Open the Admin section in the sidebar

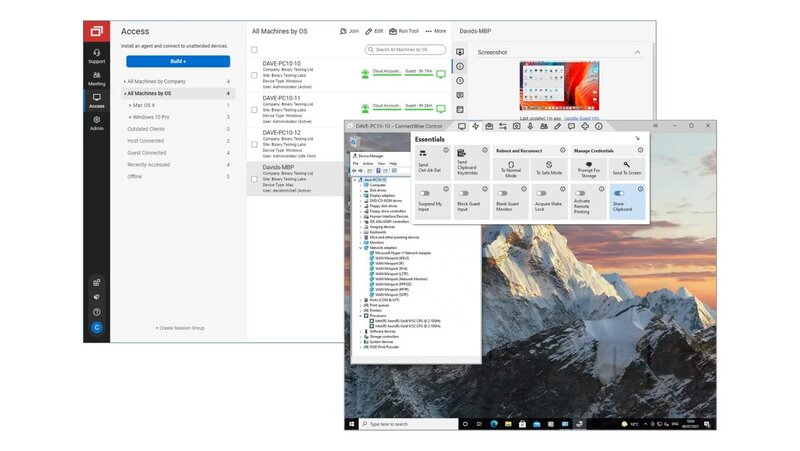[96, 123]
